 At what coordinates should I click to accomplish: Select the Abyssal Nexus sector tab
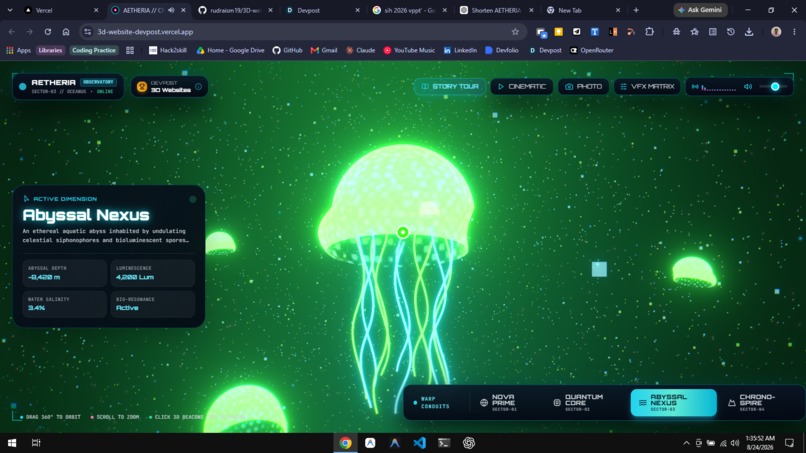click(673, 403)
